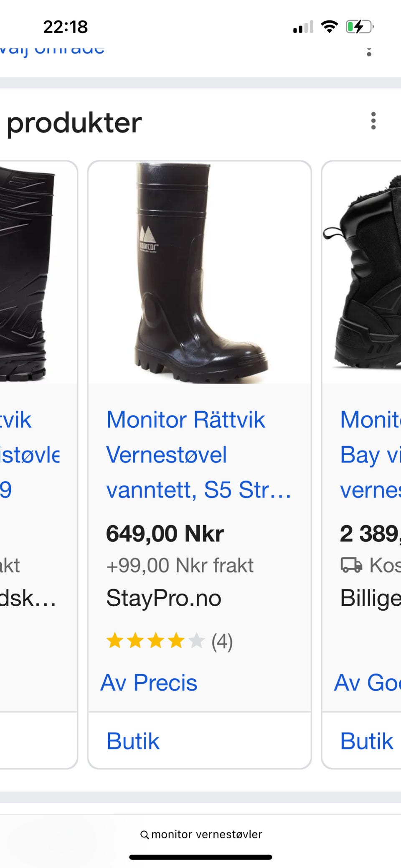Tap the Wi-Fi icon in status bar
Image resolution: width=401 pixels, height=868 pixels.
(329, 27)
